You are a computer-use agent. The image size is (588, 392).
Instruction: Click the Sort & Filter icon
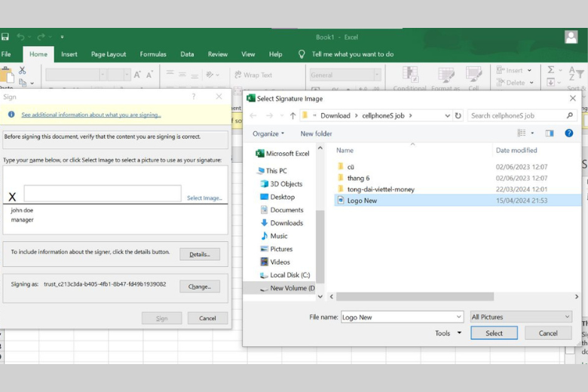pyautogui.click(x=576, y=74)
